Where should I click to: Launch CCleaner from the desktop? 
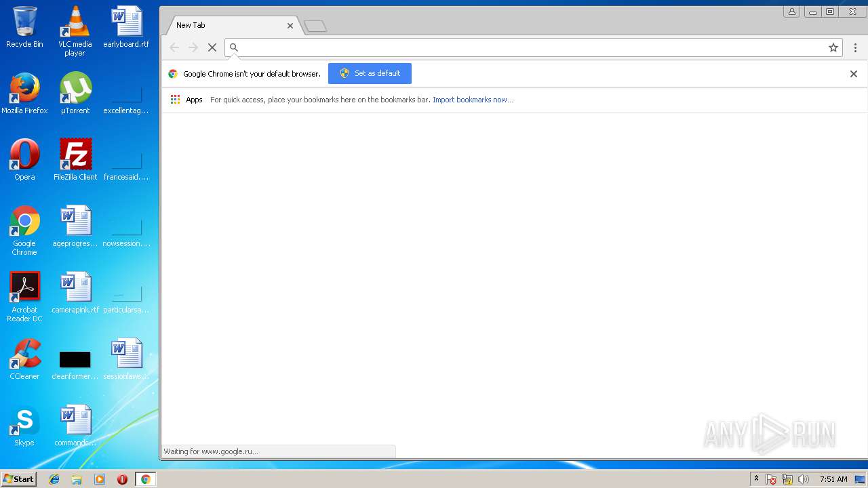point(24,359)
